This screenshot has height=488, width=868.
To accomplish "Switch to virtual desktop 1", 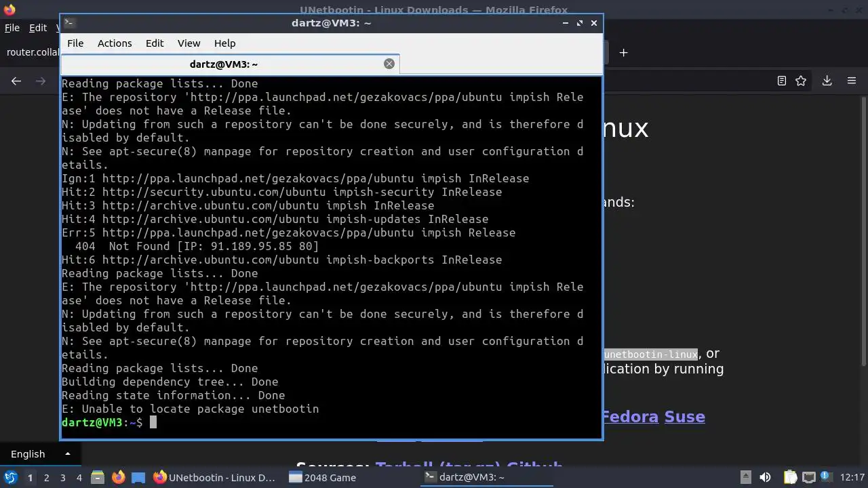I will pos(30,477).
